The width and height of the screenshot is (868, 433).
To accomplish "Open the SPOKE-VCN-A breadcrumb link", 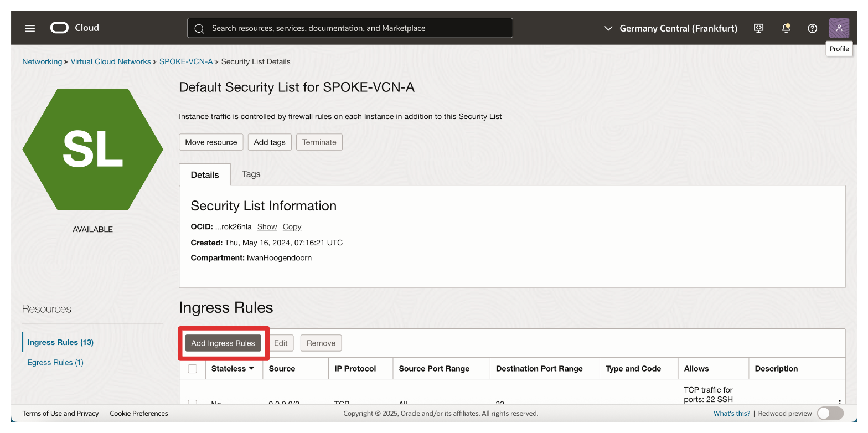I will [x=186, y=61].
